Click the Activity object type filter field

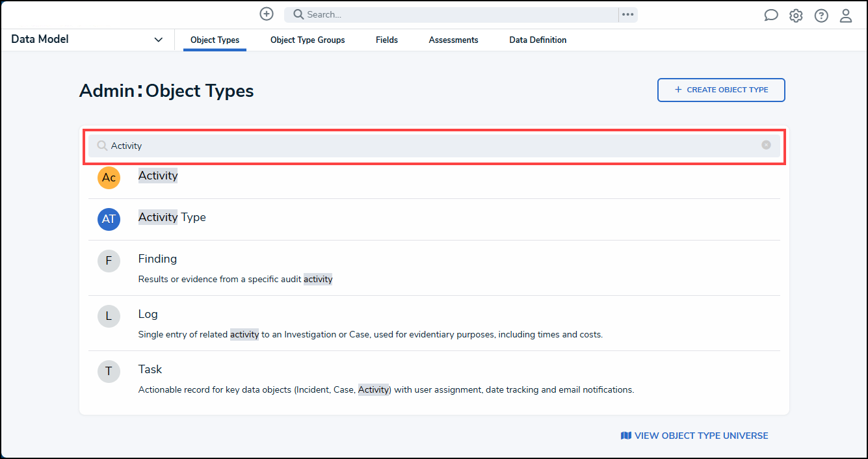coord(429,146)
